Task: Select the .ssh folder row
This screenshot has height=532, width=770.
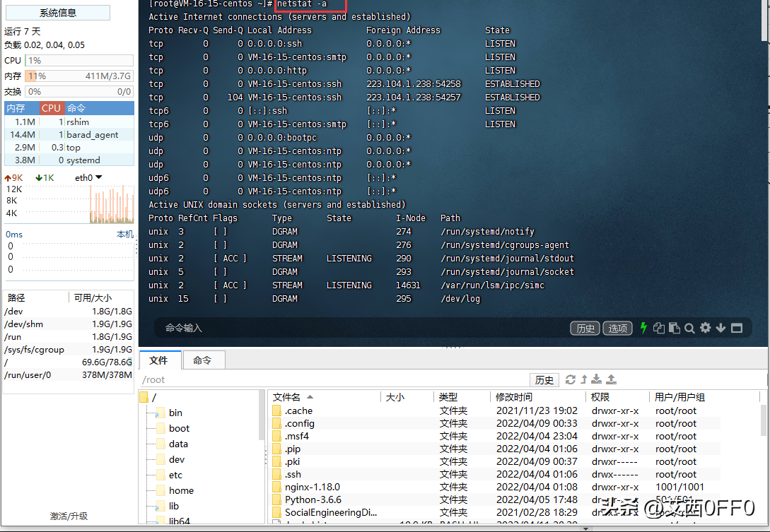Action: pos(496,475)
